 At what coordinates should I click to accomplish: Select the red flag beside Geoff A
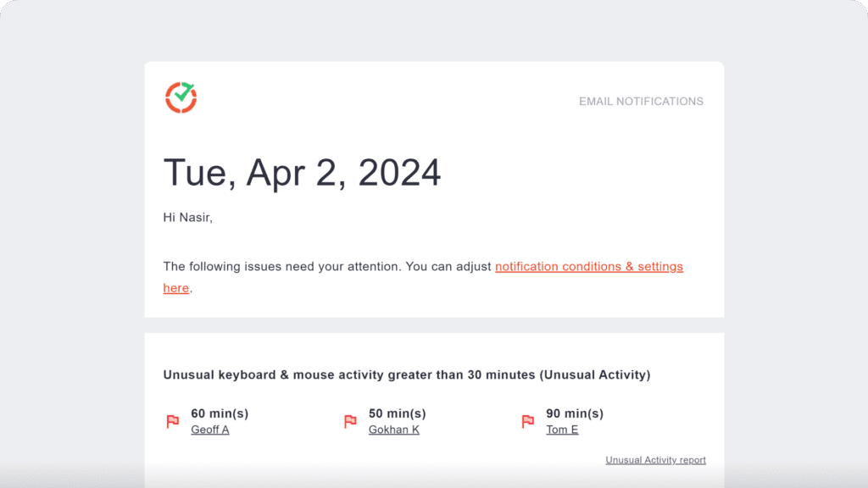(x=172, y=420)
